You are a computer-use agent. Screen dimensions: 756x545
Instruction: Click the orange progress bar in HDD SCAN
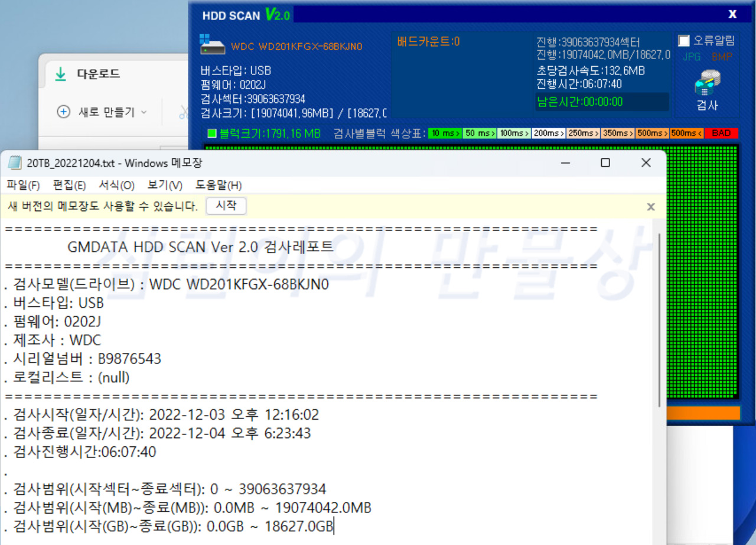tap(702, 413)
